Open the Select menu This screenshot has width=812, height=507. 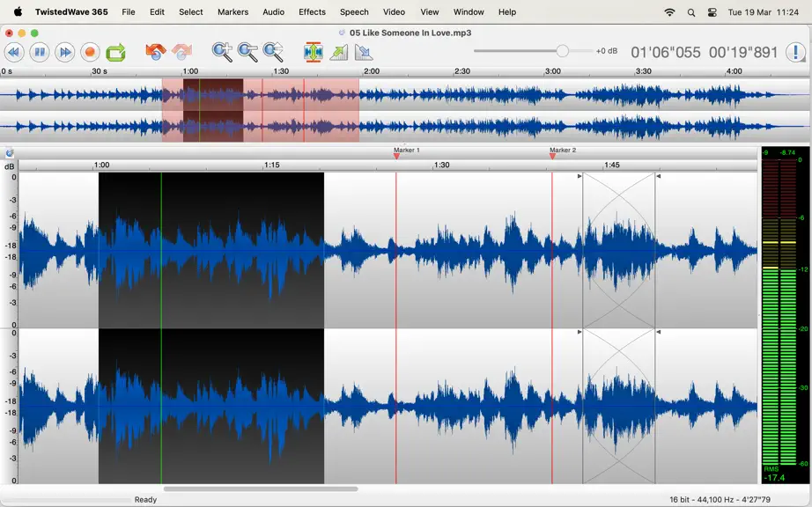191,11
